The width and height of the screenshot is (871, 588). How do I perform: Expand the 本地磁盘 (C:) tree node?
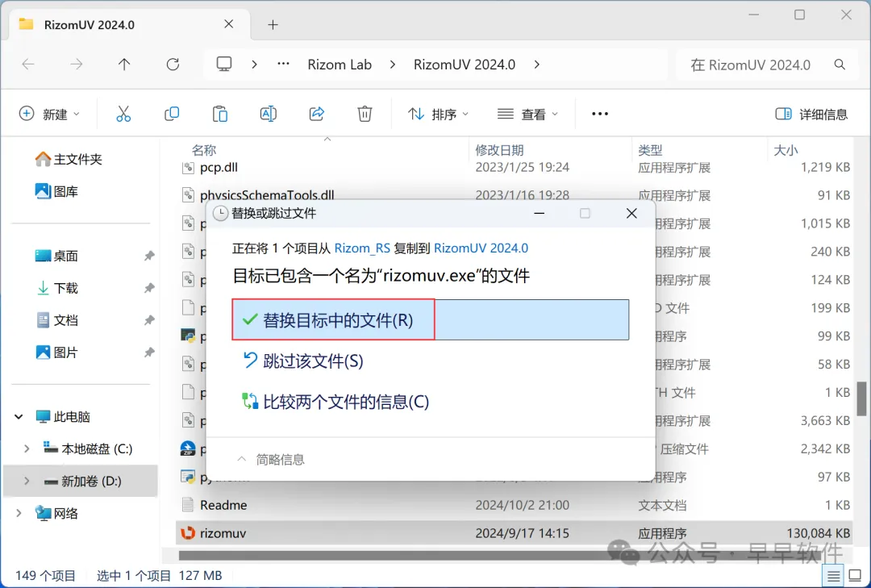pyautogui.click(x=27, y=448)
